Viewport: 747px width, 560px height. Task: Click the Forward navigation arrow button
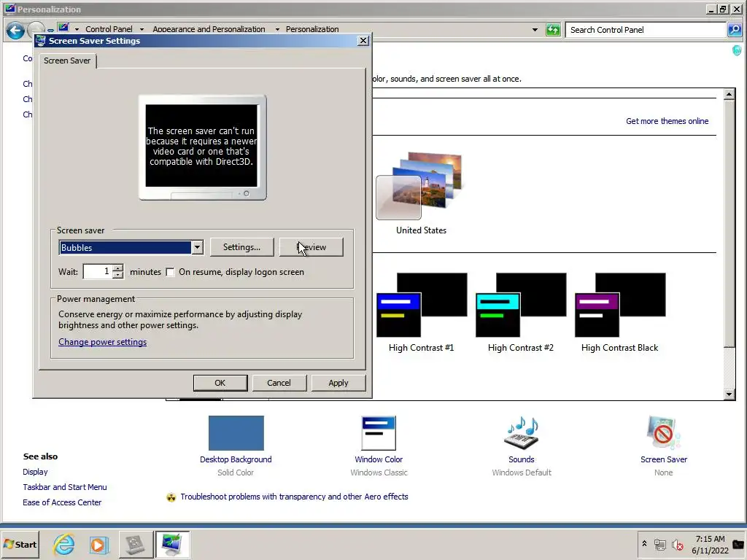36,31
